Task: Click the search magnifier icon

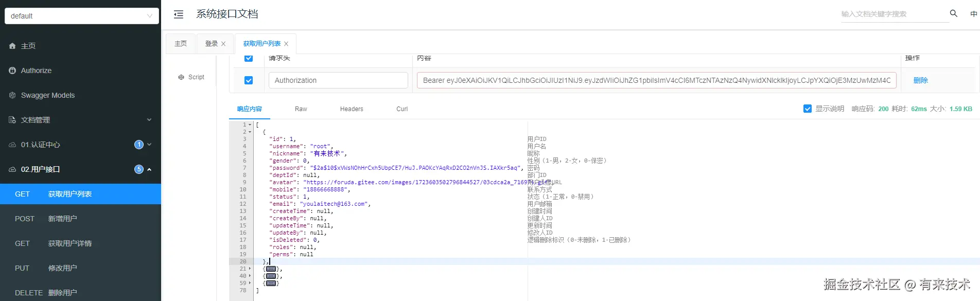Action: click(953, 13)
